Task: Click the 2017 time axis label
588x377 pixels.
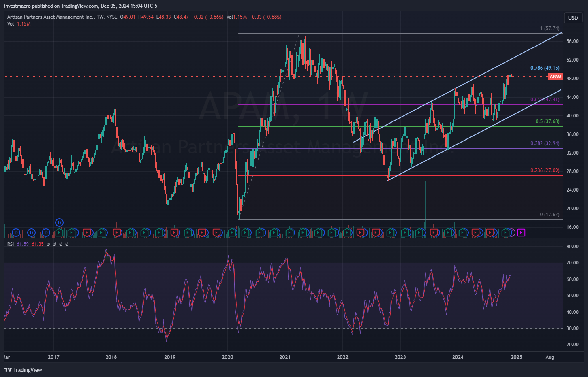Action: [53, 357]
